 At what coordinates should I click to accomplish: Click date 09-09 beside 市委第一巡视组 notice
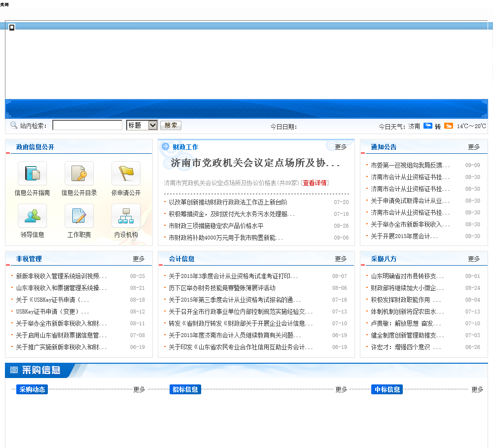pyautogui.click(x=473, y=165)
